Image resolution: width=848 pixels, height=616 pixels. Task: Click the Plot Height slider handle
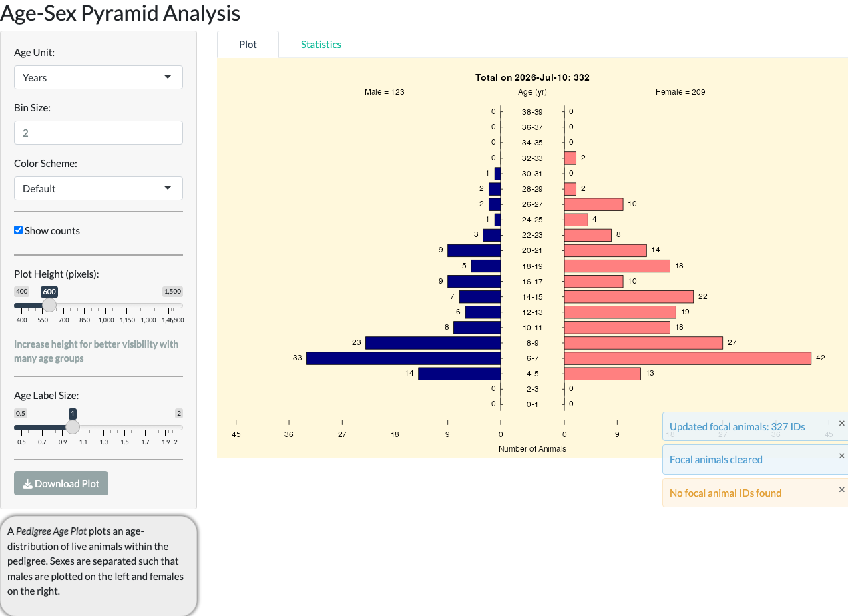49,305
